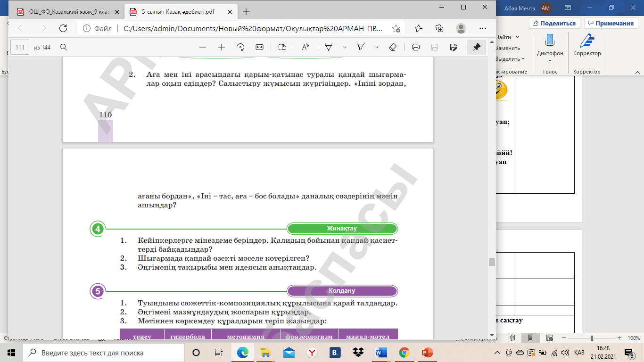Click the Поделиться share button

554,23
